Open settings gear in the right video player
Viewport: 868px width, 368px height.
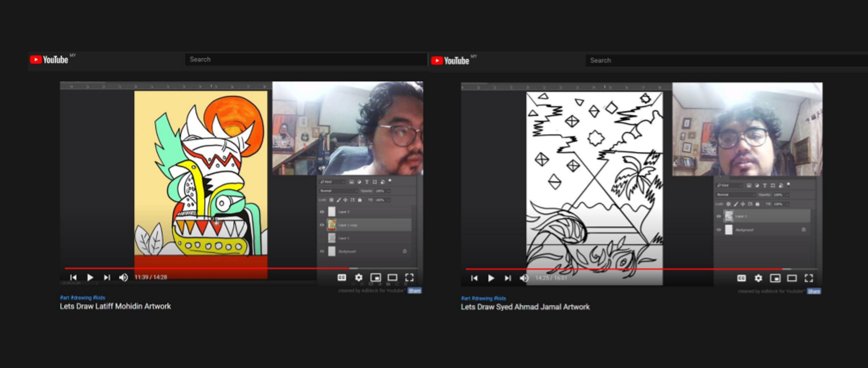coord(758,278)
